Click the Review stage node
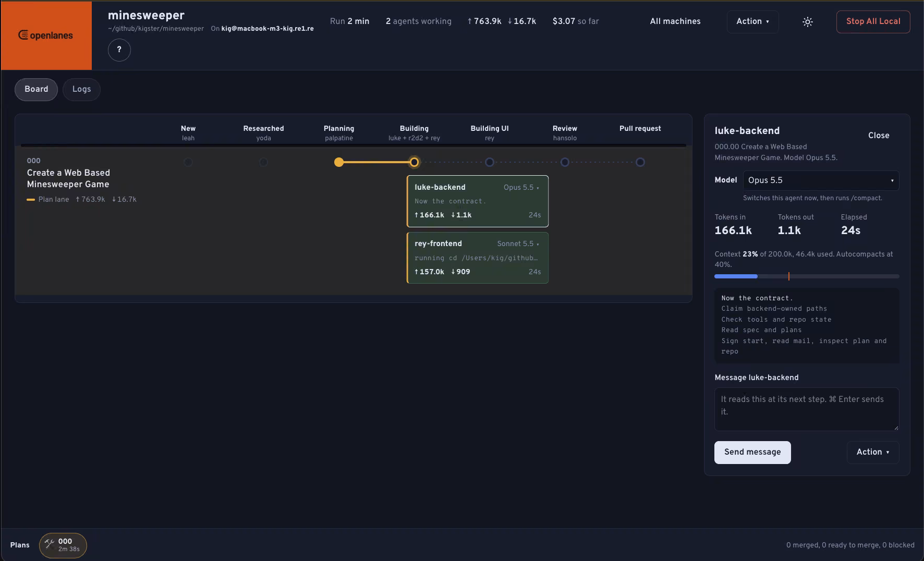 tap(565, 162)
